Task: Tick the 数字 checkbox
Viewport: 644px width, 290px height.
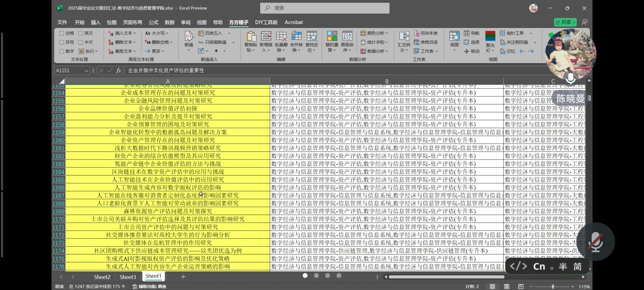Action: [x=62, y=51]
